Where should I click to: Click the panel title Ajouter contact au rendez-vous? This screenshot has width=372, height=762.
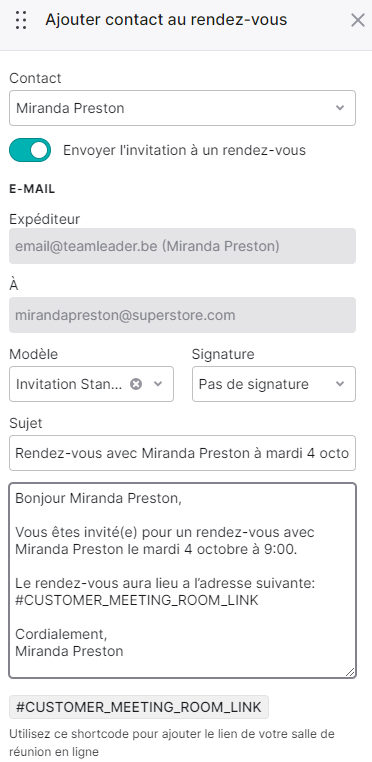coord(166,20)
